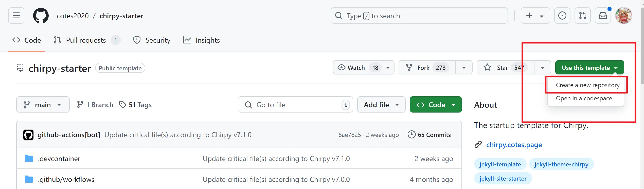Open the chirpy.cotes.page website link
This screenshot has height=189, width=644.
514,145
